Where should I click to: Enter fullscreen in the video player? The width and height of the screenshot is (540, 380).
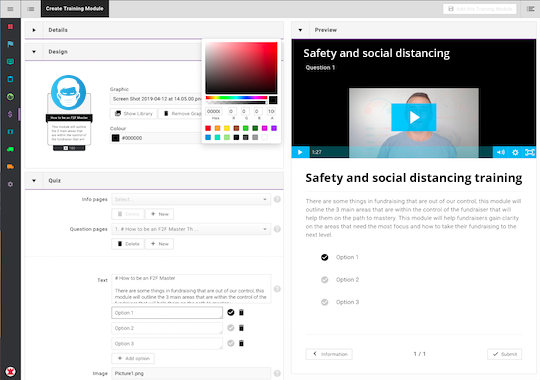coord(530,152)
